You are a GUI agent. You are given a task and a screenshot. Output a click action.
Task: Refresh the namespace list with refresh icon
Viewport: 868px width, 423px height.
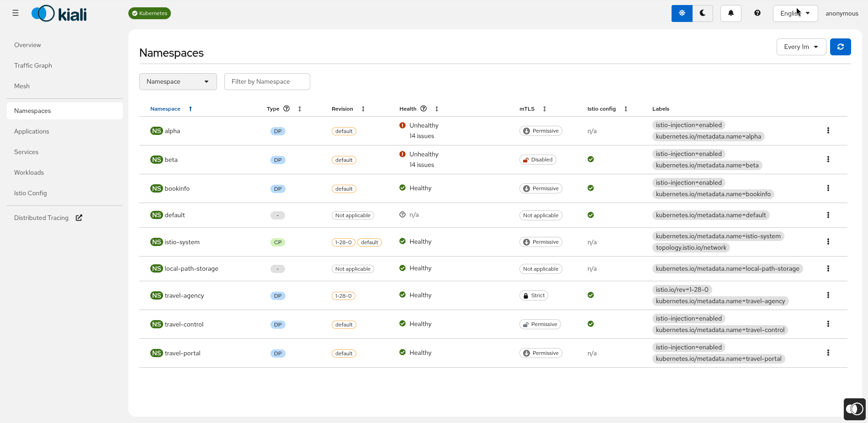click(x=840, y=47)
